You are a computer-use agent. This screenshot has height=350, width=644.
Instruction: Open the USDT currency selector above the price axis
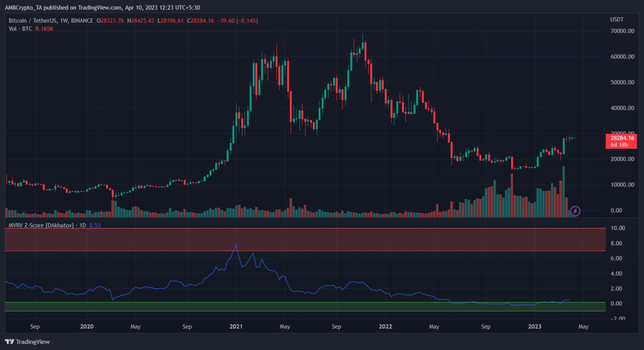pos(617,19)
